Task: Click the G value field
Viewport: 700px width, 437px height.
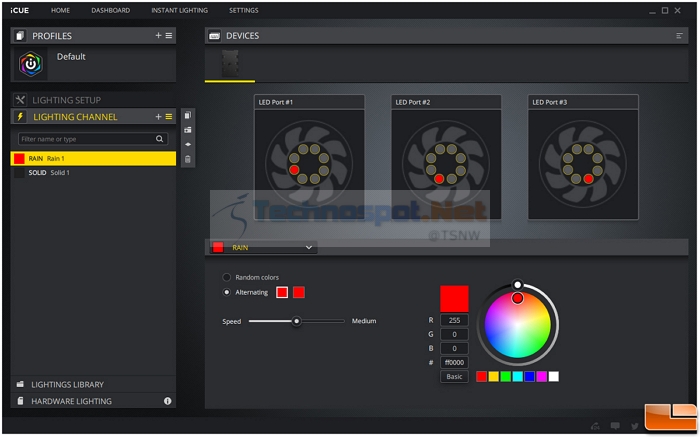Action: tap(454, 334)
